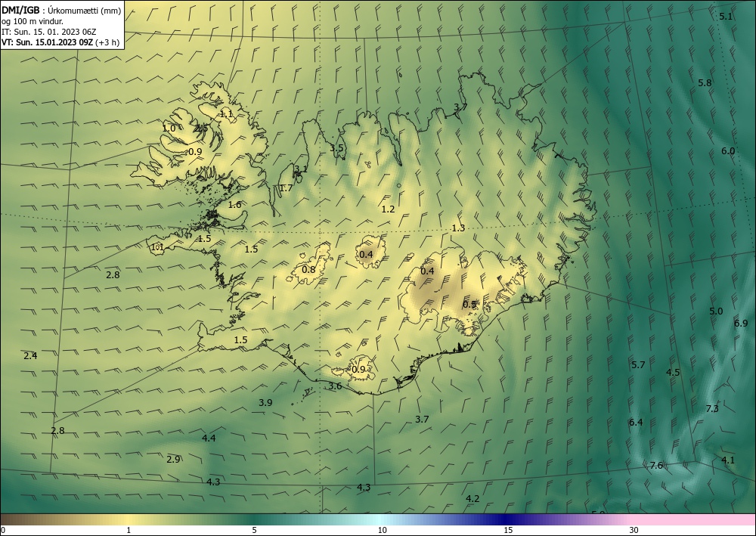This screenshot has height=536, width=756.
Task: Click the 2.9 value on the map
Action: [173, 460]
